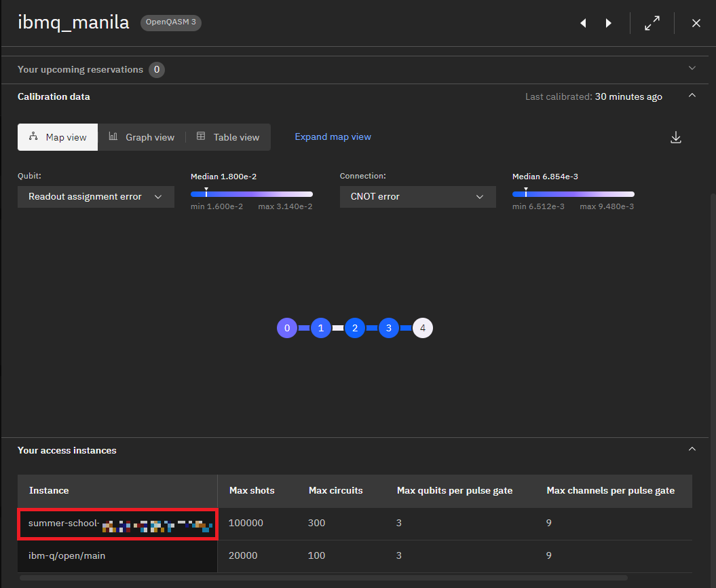Image resolution: width=716 pixels, height=588 pixels.
Task: Select qubit 0 on the map
Action: 287,328
